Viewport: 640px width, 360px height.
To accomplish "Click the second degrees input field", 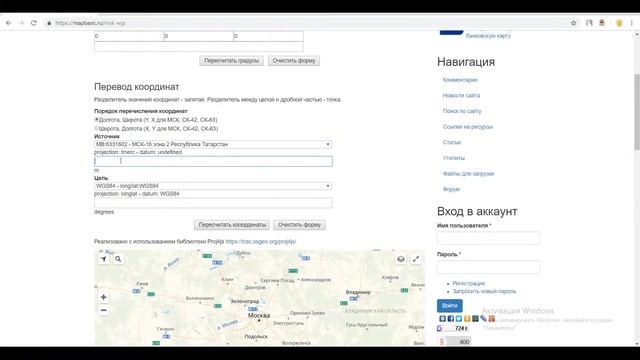I will [199, 36].
